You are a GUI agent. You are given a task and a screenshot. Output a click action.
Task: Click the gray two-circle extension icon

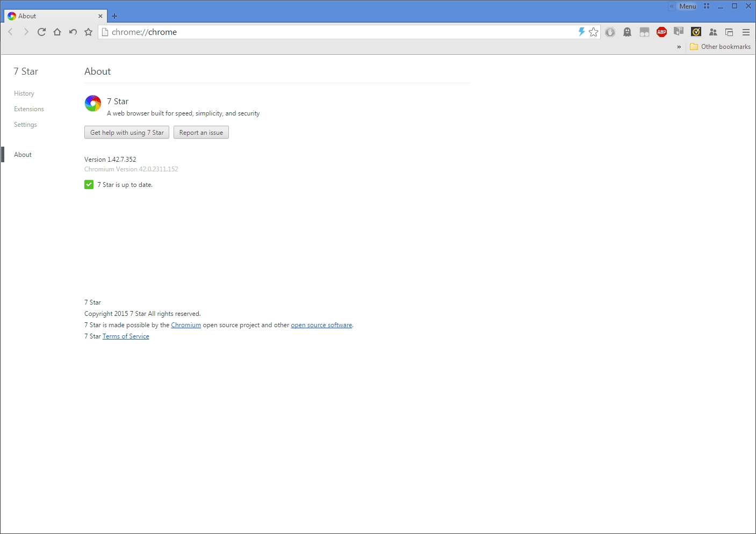(644, 32)
